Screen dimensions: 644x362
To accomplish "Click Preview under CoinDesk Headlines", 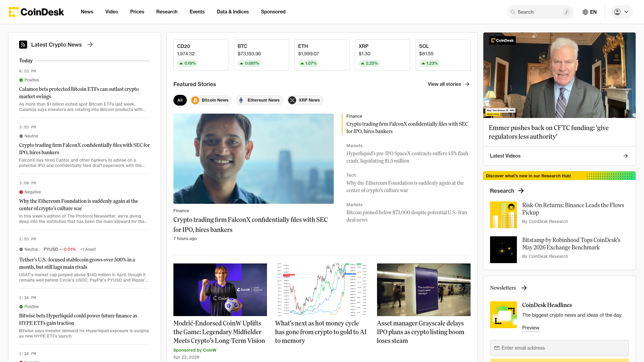I will tap(531, 328).
